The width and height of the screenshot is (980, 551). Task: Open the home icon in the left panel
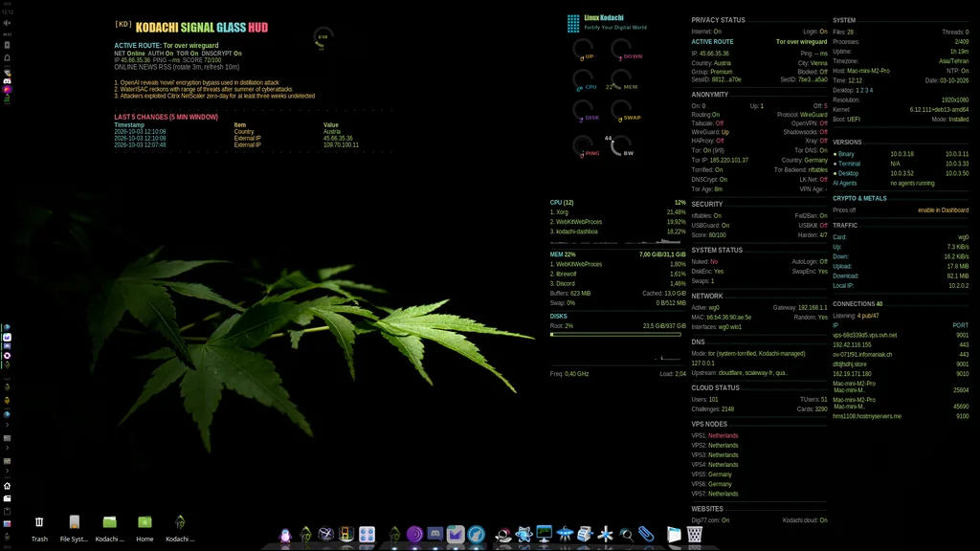tap(7, 486)
